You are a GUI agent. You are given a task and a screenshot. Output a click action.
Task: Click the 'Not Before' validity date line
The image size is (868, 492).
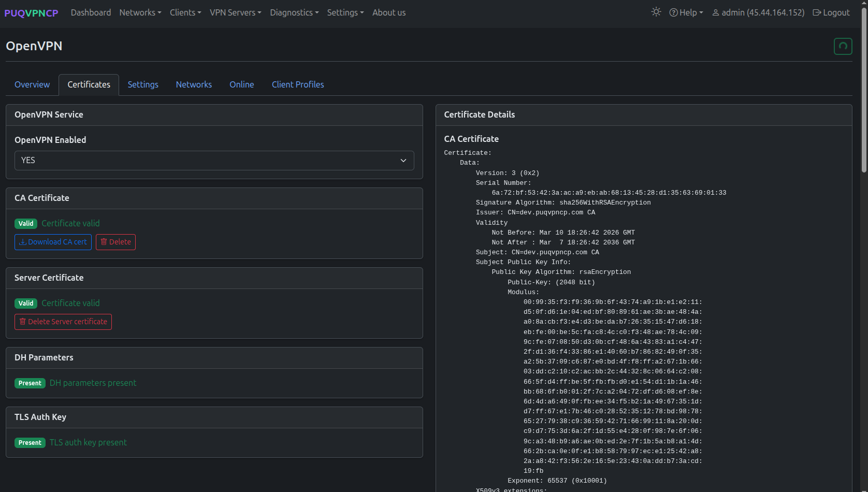pyautogui.click(x=563, y=233)
